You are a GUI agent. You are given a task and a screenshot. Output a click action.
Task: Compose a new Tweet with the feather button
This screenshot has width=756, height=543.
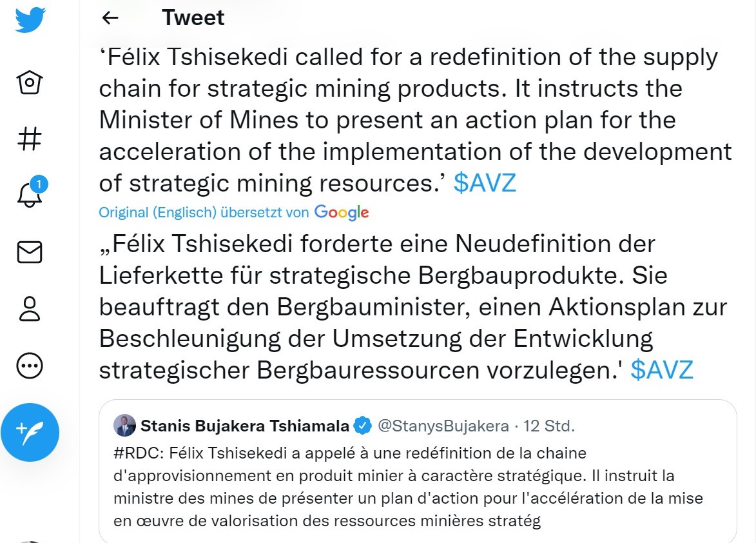coord(30,432)
